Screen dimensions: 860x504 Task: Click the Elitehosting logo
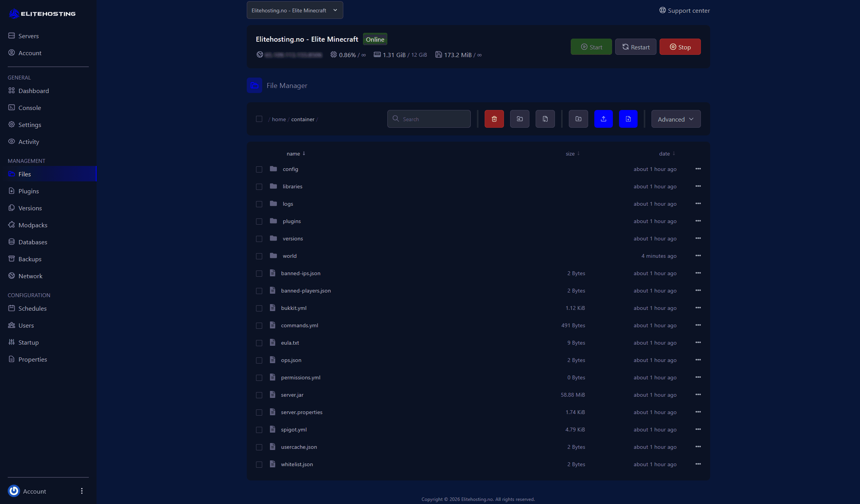coord(42,14)
